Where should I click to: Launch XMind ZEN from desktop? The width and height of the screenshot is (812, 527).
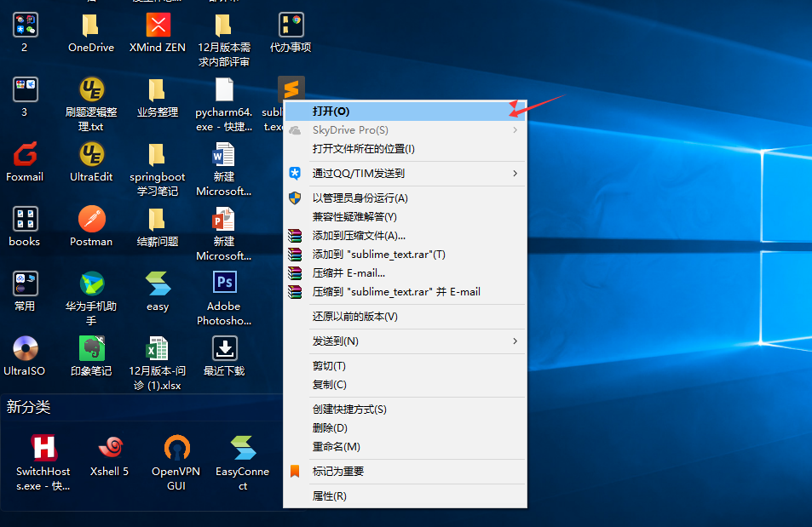(158, 25)
